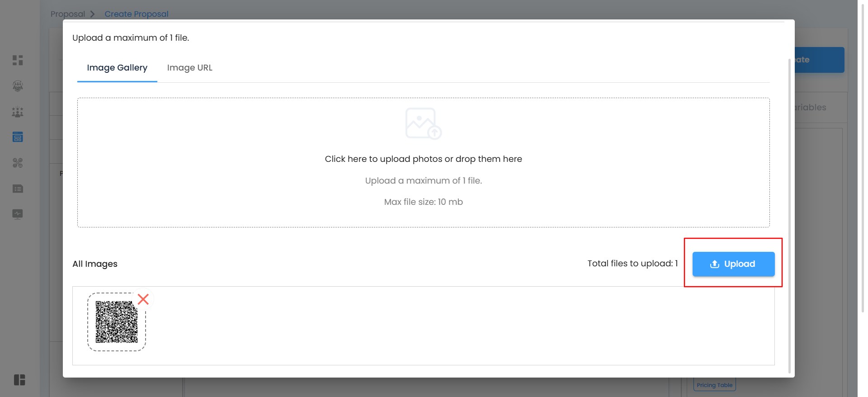
Task: Click the Pricing Table button
Action: pos(714,385)
